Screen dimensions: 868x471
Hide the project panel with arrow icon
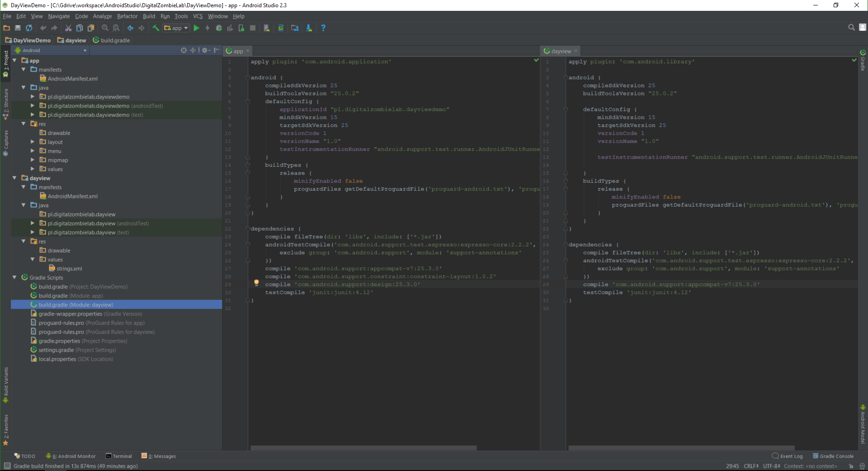point(217,51)
